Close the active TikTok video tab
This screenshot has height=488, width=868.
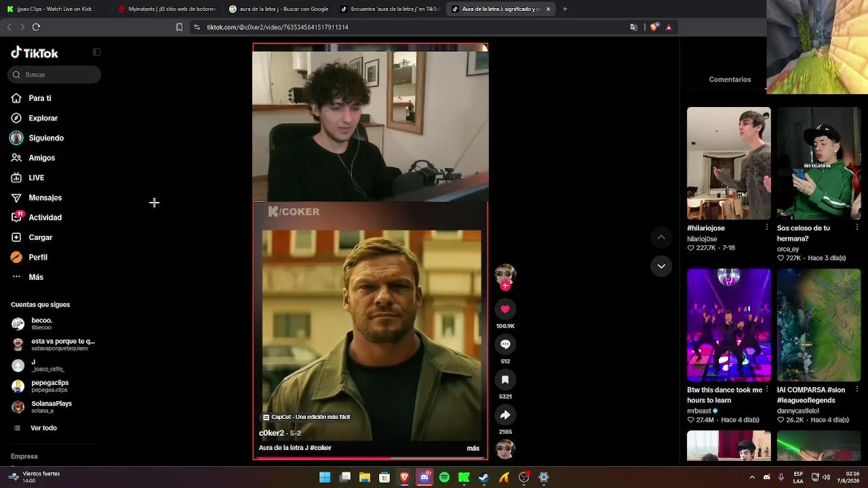coord(548,9)
